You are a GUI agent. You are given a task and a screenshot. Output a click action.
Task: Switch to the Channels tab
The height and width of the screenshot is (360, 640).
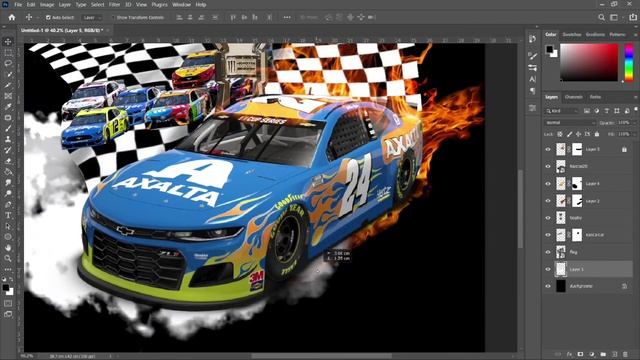pos(573,97)
